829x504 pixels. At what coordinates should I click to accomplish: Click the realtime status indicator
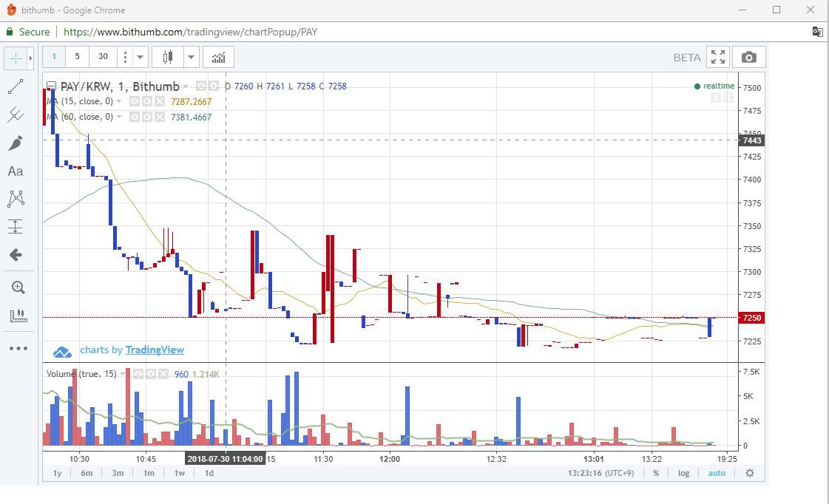coord(714,86)
